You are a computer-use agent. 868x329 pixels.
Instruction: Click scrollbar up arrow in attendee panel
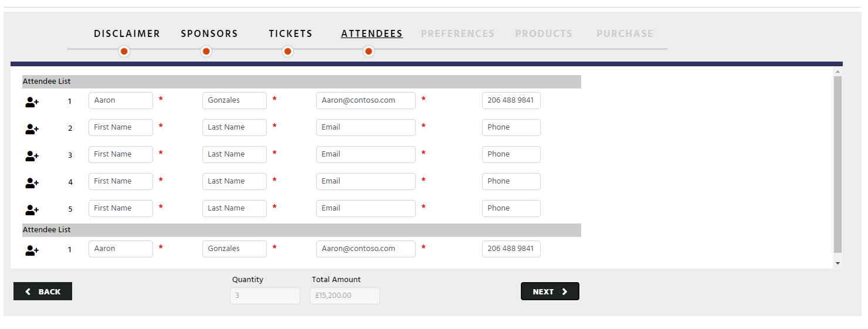pos(838,72)
